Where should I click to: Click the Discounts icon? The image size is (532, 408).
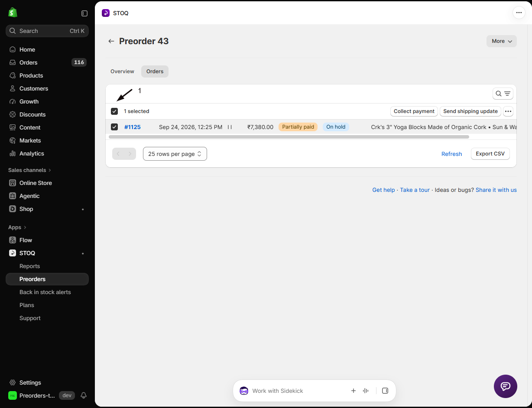pos(13,114)
